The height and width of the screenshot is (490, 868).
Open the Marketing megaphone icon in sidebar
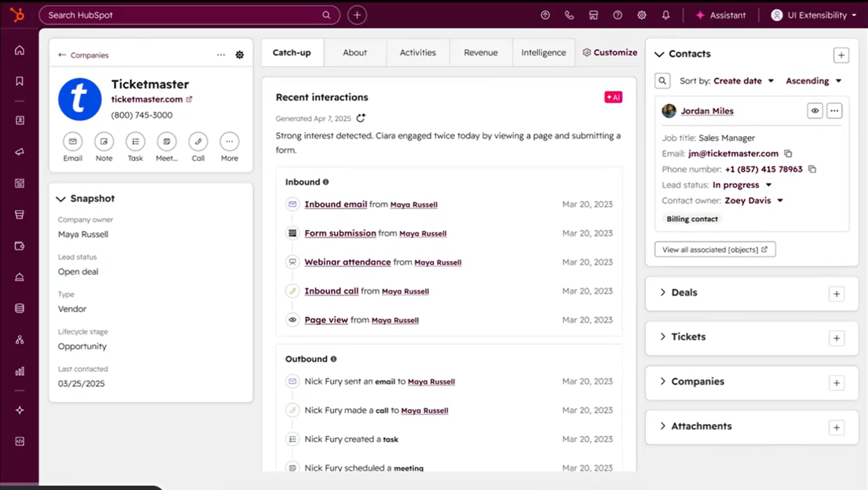click(20, 151)
